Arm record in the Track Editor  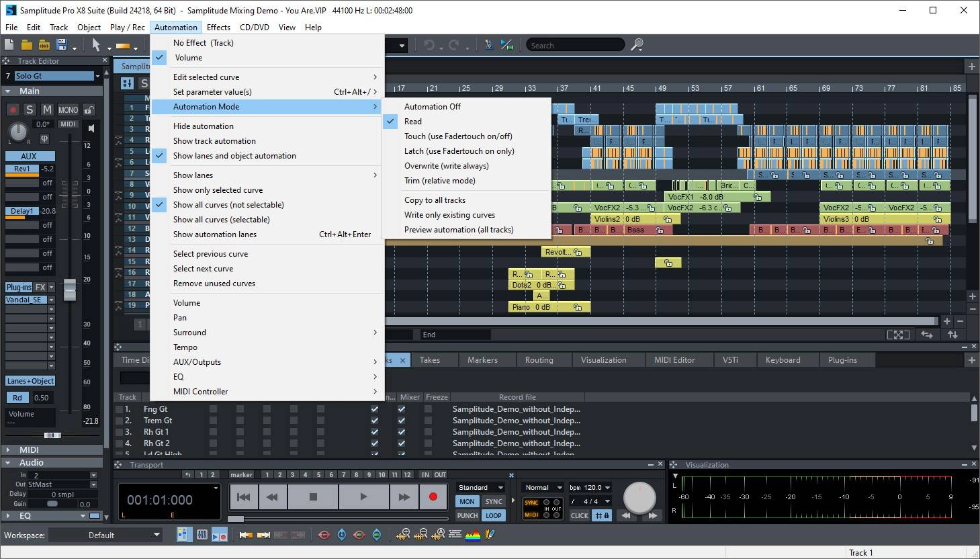13,110
